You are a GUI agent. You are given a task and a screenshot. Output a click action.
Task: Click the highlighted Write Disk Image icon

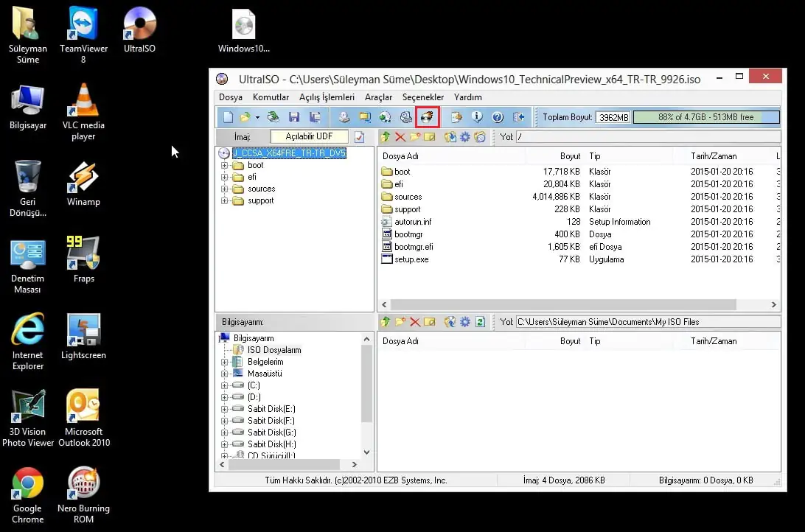pyautogui.click(x=428, y=116)
